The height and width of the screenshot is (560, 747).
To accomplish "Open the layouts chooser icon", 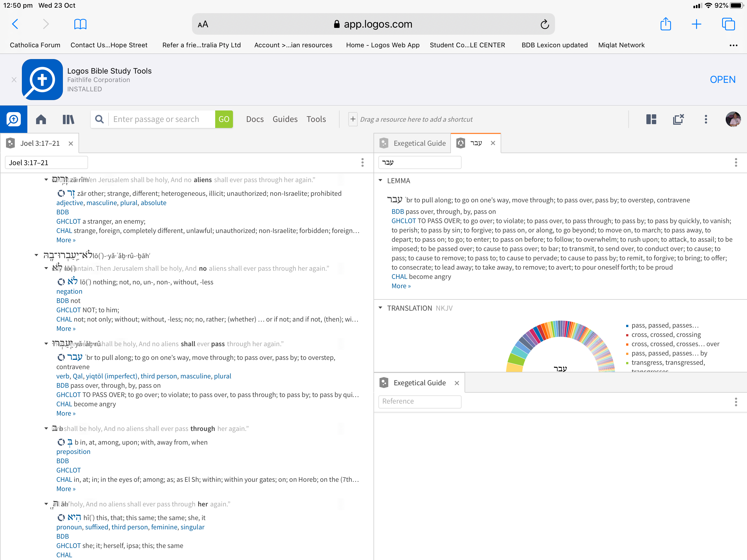I will [651, 119].
